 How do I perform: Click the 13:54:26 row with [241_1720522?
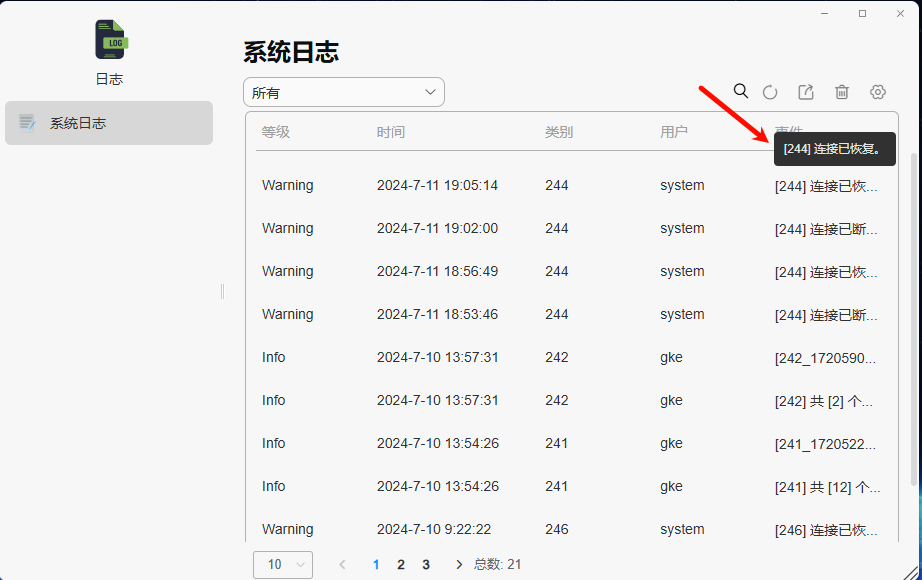pos(570,444)
